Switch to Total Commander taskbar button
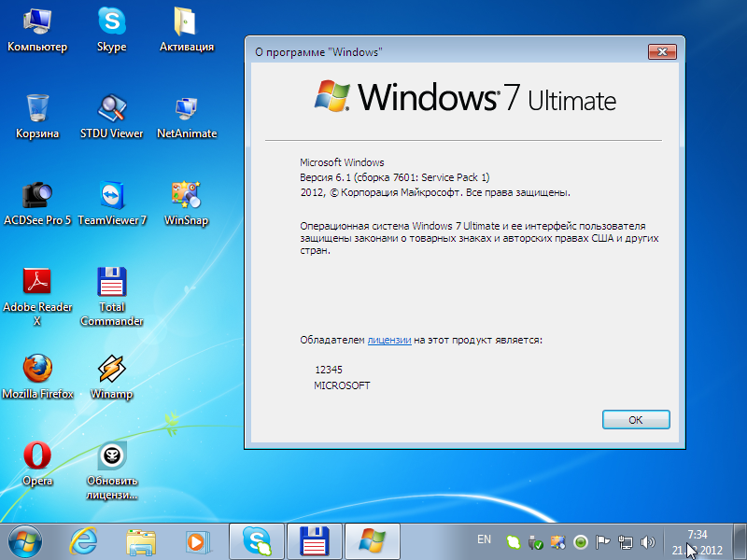 (315, 541)
